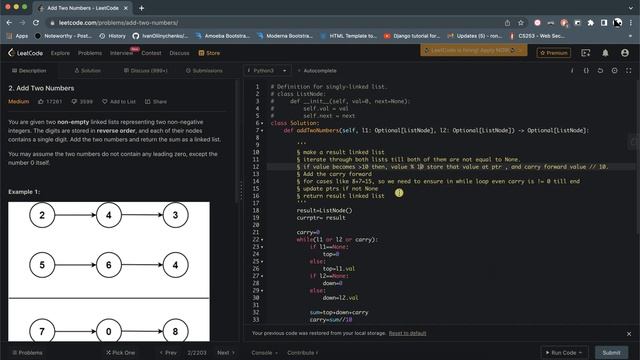Expand the Console panel

[264, 353]
